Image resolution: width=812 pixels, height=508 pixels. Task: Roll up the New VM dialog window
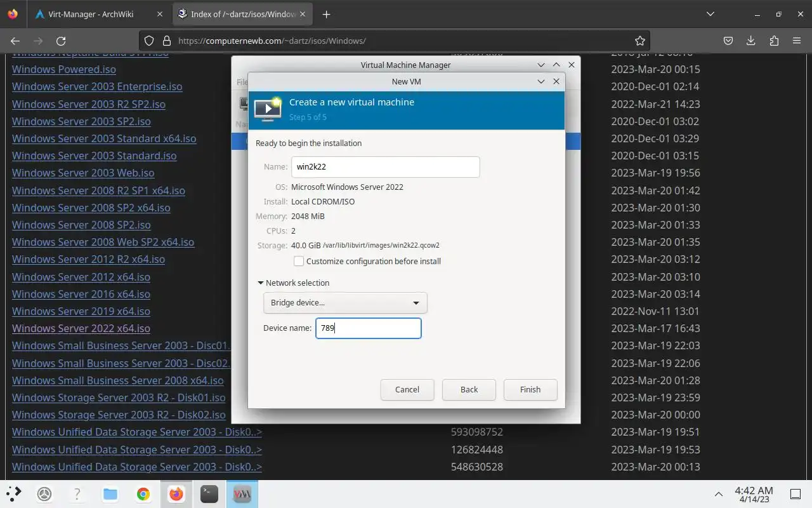(x=541, y=81)
